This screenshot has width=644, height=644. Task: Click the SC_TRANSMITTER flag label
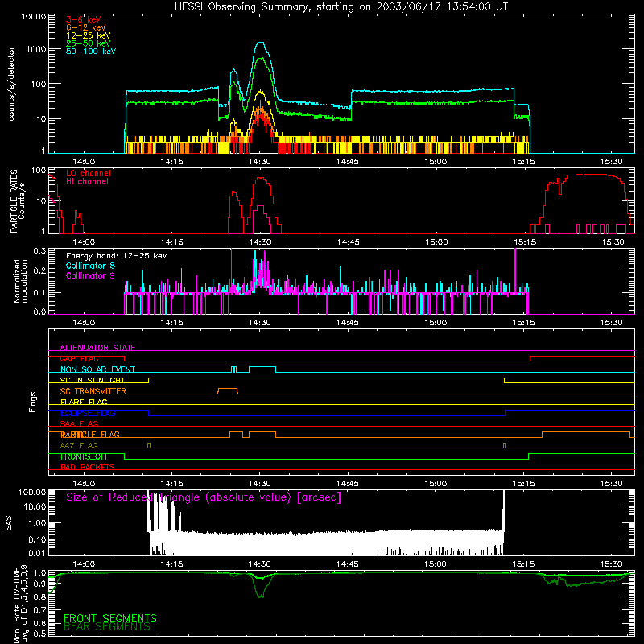click(93, 391)
